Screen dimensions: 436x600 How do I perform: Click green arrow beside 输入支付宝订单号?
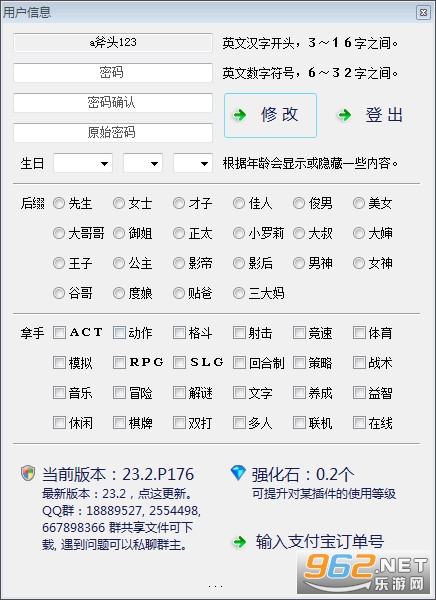[x=240, y=542]
